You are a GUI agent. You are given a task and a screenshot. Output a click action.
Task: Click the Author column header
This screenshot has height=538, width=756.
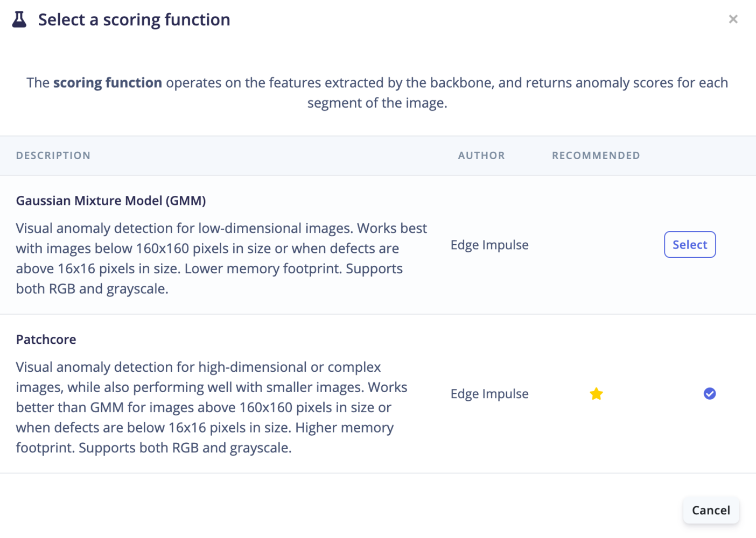coord(481,155)
